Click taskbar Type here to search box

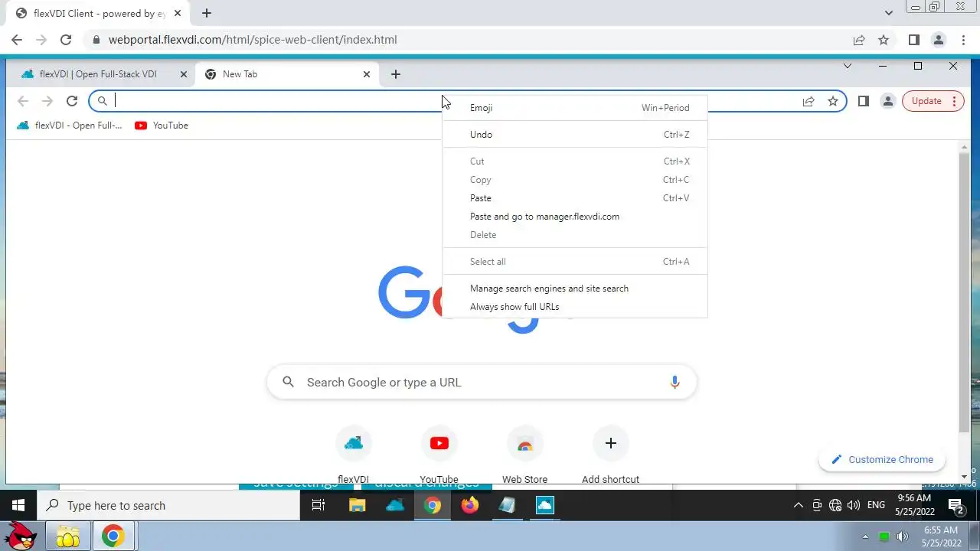click(168, 505)
